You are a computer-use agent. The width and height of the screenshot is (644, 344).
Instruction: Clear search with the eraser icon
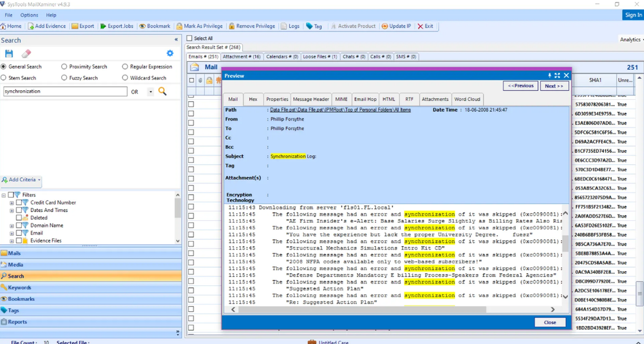click(x=26, y=53)
